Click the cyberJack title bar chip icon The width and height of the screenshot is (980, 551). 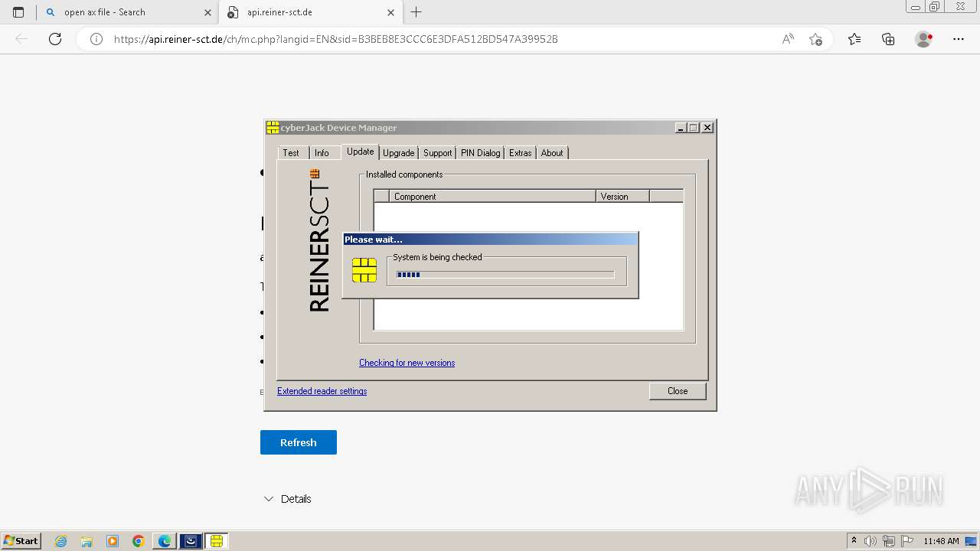[x=273, y=128]
